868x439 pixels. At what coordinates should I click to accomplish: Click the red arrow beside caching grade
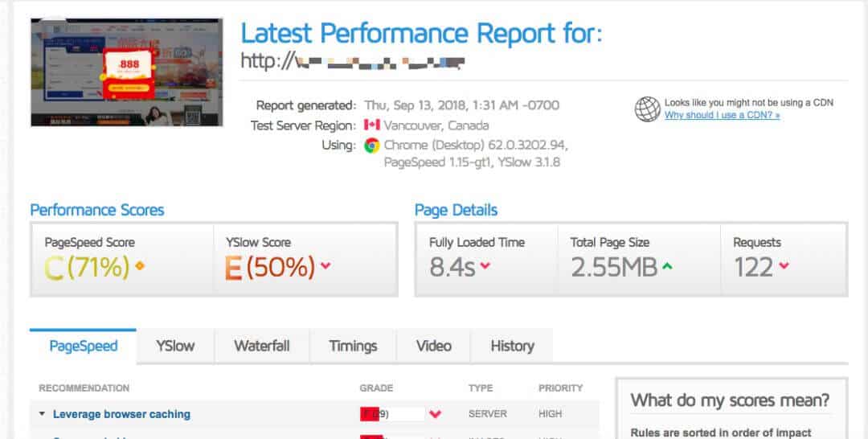pyautogui.click(x=436, y=414)
